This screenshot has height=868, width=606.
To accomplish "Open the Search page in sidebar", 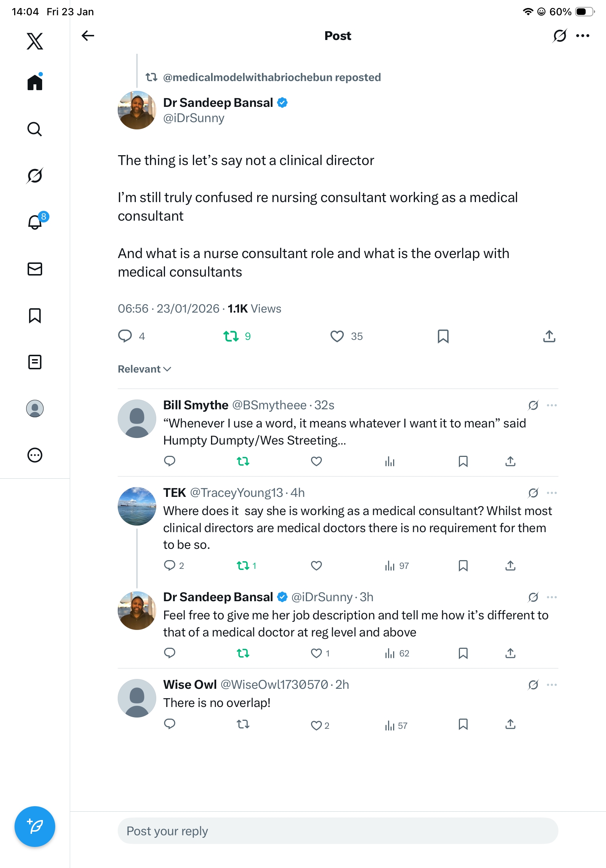I will pyautogui.click(x=35, y=129).
